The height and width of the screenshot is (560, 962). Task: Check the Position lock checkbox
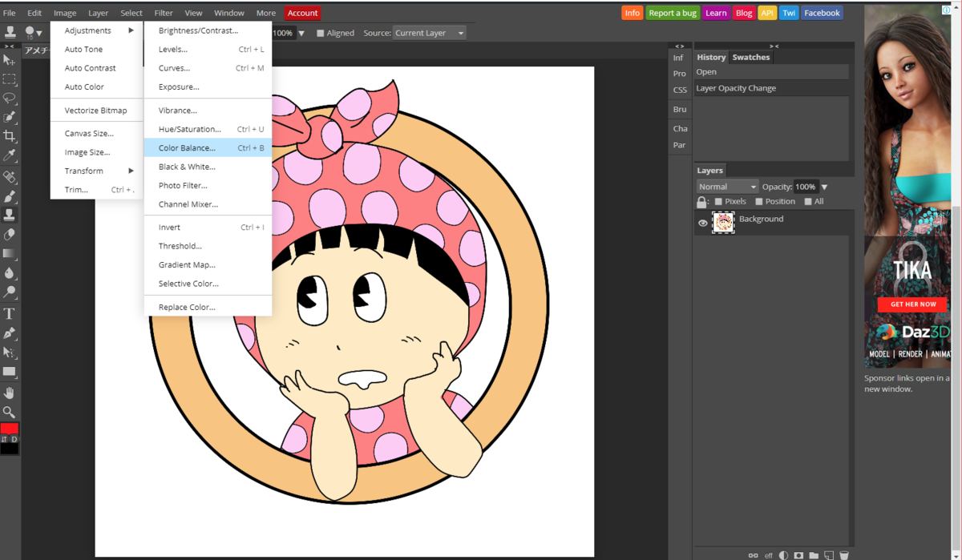click(759, 202)
